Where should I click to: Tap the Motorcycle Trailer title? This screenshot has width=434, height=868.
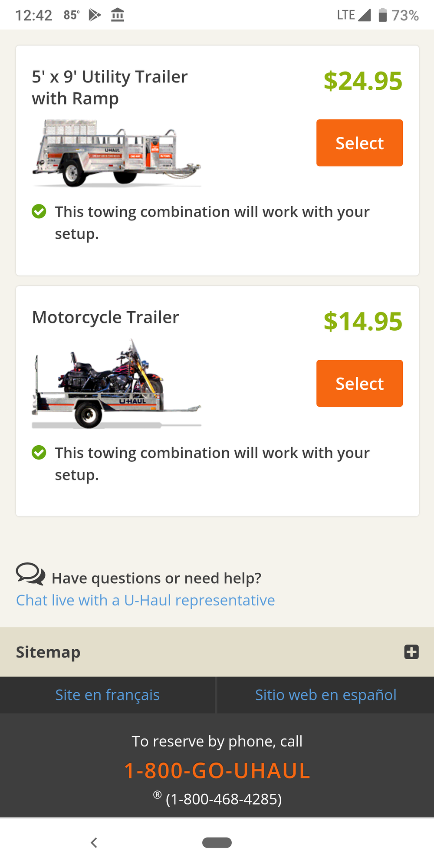point(105,317)
